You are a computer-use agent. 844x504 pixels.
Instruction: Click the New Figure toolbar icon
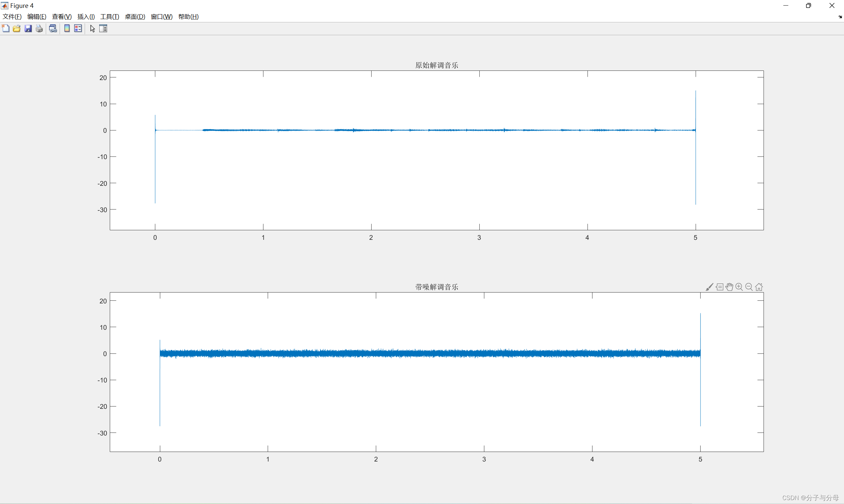pyautogui.click(x=5, y=29)
